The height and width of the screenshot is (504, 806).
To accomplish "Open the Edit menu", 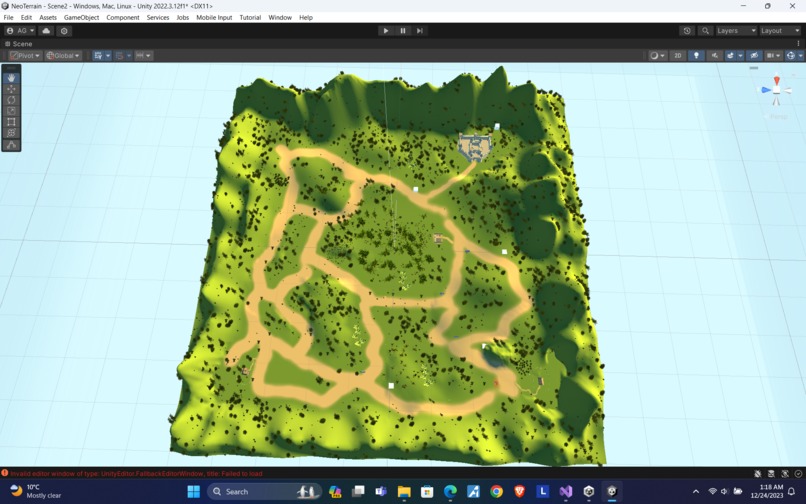I will pyautogui.click(x=26, y=17).
